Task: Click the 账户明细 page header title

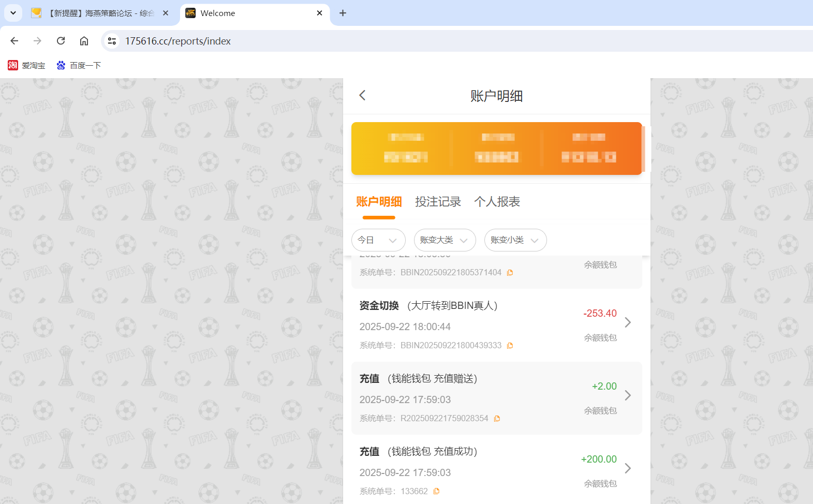Action: 497,96
